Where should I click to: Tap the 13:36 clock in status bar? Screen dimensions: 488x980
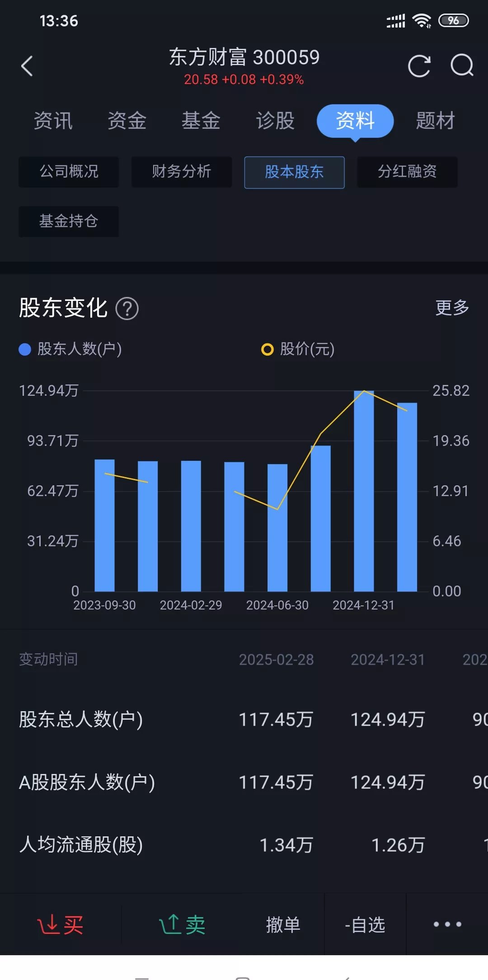pyautogui.click(x=59, y=21)
